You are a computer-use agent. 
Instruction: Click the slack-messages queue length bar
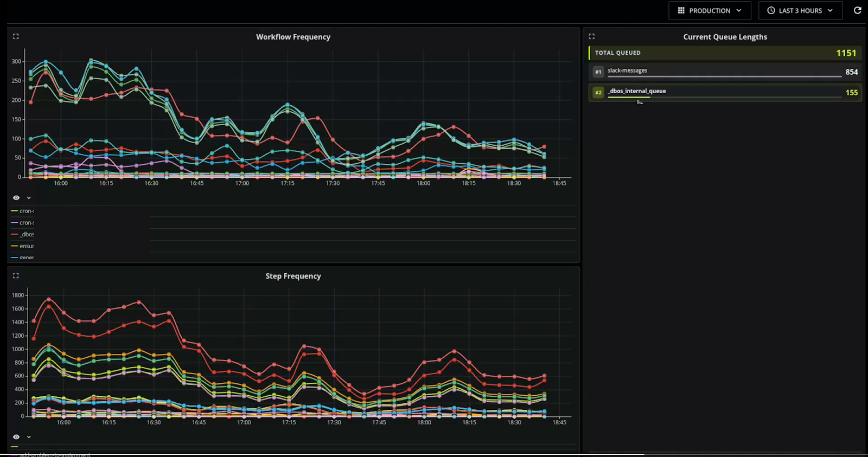click(x=724, y=76)
